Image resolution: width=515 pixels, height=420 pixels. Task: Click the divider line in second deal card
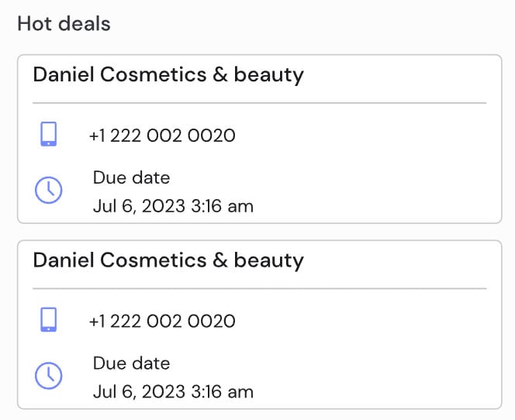(x=260, y=289)
